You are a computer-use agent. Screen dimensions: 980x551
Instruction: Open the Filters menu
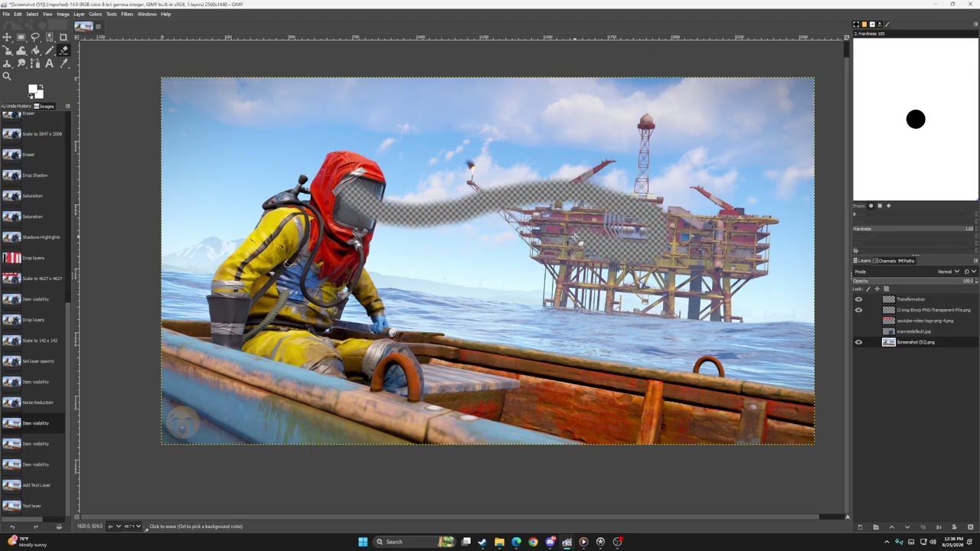point(127,14)
